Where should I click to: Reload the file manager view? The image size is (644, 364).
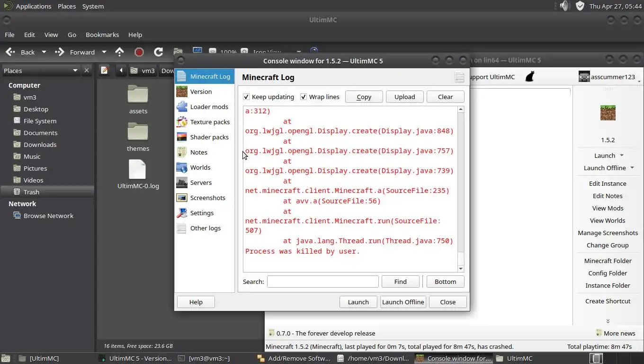159,52
